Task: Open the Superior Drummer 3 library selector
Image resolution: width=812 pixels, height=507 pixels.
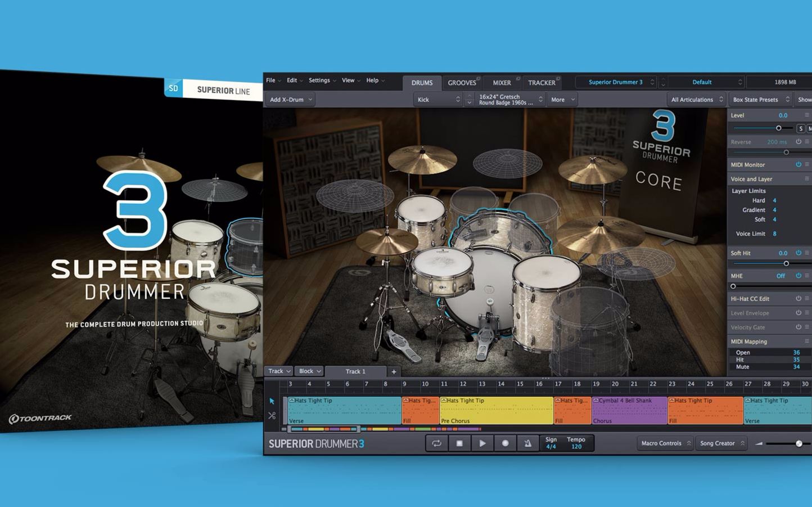Action: [616, 82]
